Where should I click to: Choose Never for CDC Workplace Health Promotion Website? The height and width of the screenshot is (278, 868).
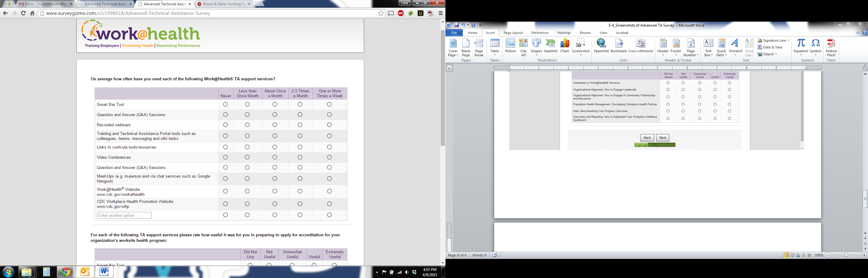[x=226, y=204]
